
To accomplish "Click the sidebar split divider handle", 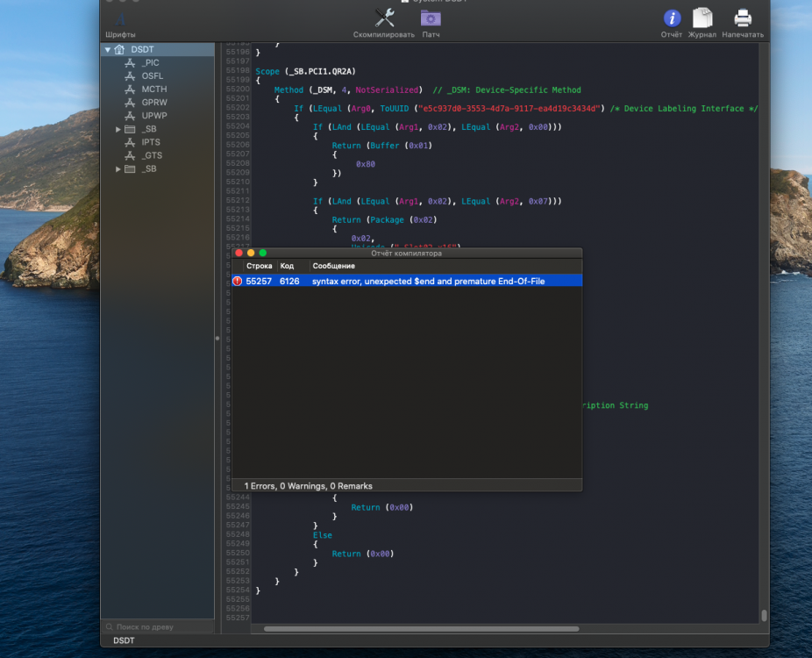I will click(x=217, y=339).
